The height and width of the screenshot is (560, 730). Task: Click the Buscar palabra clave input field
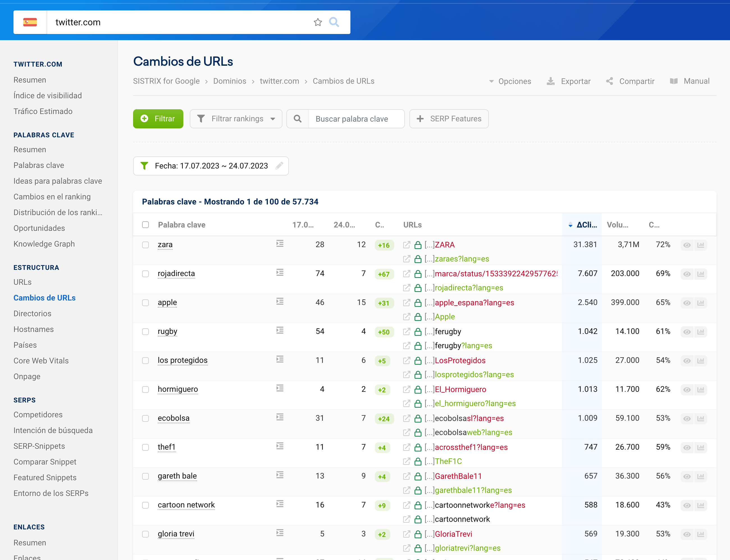pyautogui.click(x=357, y=119)
